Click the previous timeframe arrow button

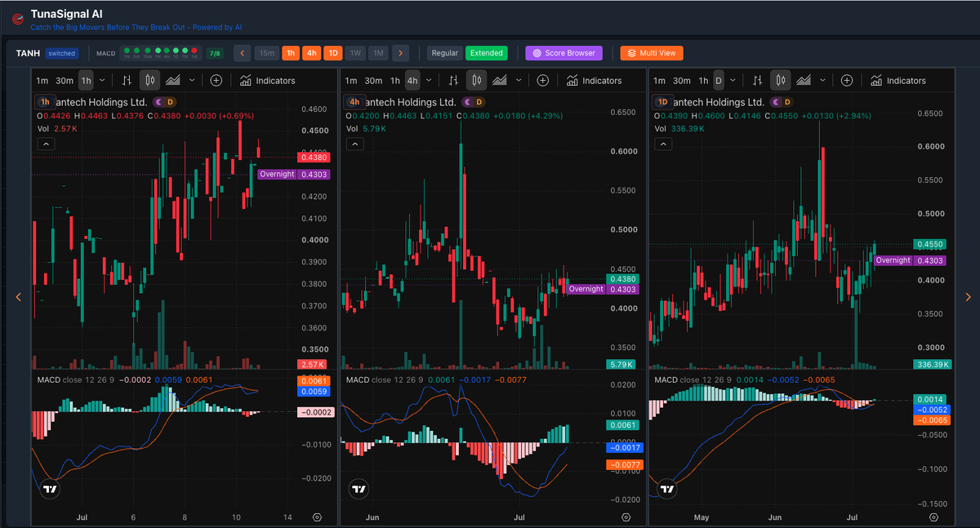click(242, 53)
